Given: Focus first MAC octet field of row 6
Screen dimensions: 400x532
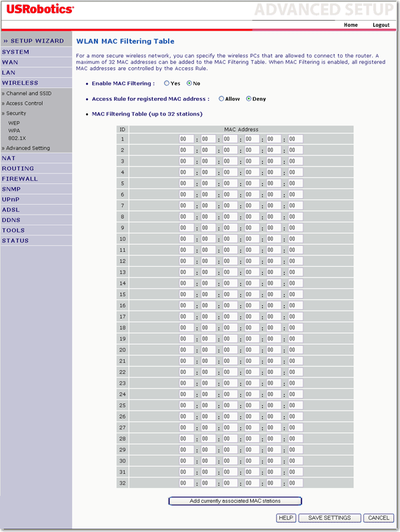Looking at the screenshot, I should pos(187,195).
